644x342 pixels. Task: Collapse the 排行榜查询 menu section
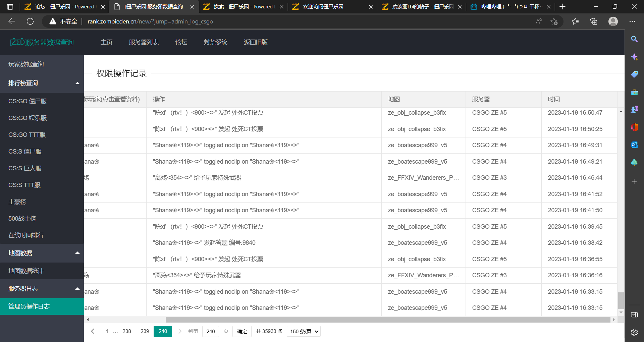coord(77,83)
